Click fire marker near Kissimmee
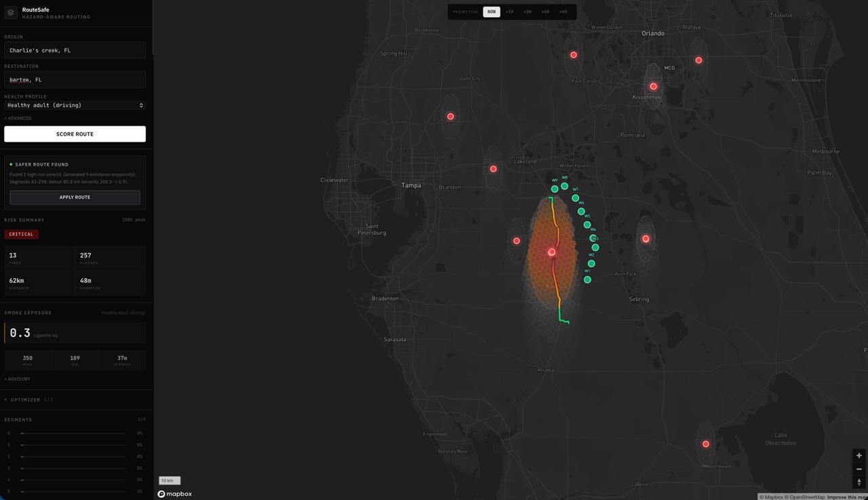 tap(654, 86)
